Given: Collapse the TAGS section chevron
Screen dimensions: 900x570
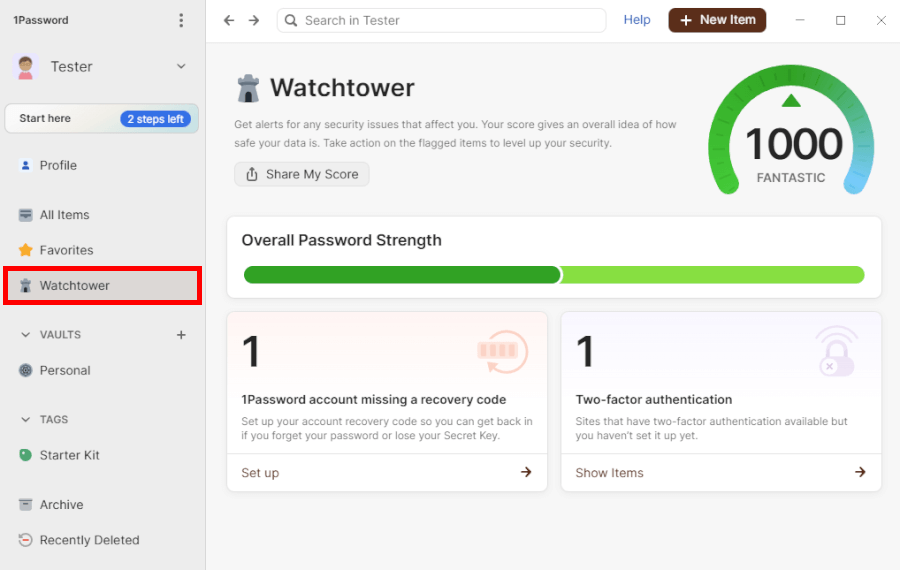Looking at the screenshot, I should [x=25, y=420].
